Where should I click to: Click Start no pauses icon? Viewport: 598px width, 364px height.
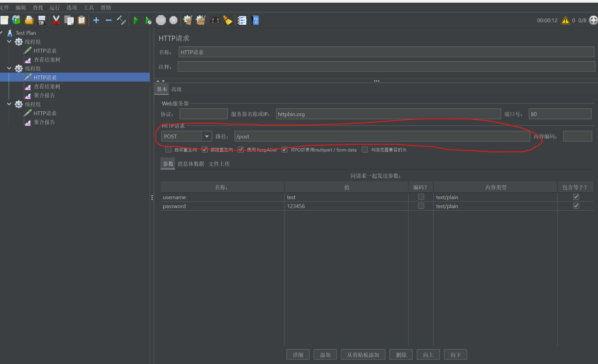click(x=148, y=20)
